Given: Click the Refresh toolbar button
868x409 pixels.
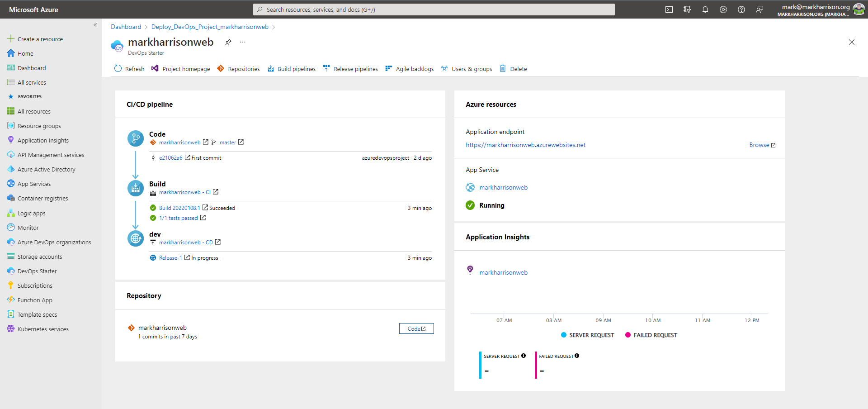Looking at the screenshot, I should coord(129,69).
